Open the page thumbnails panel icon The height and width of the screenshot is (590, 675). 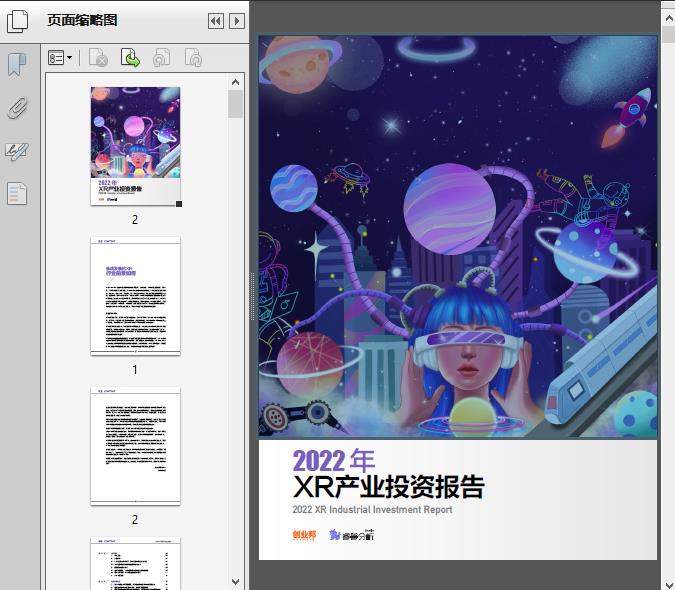pos(17,21)
